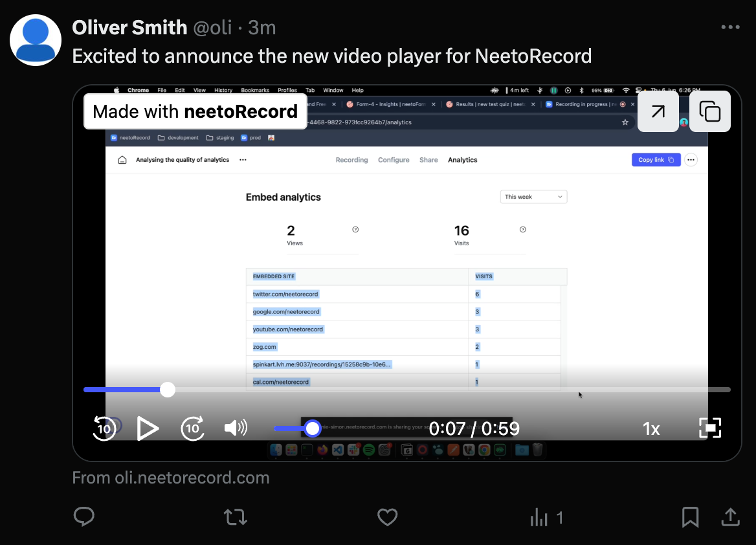
Task: Click the teal pause recording indicator in menu bar
Action: (554, 91)
